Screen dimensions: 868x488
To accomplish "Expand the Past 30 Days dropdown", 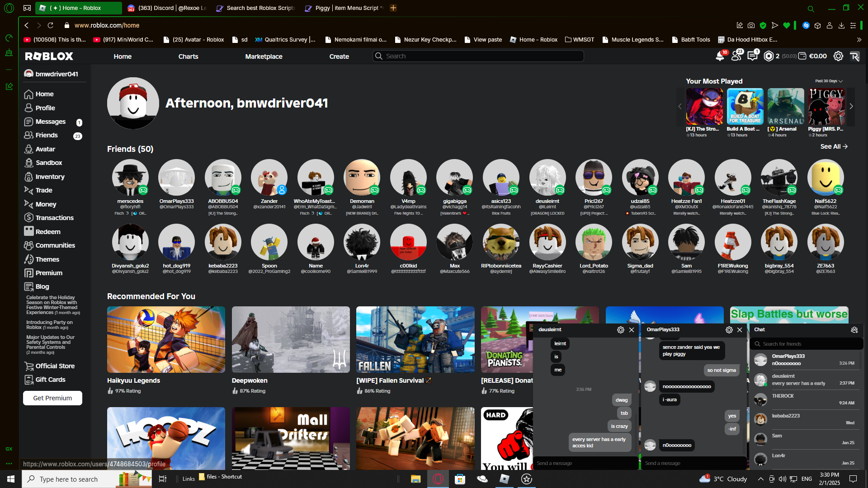I will click(829, 81).
